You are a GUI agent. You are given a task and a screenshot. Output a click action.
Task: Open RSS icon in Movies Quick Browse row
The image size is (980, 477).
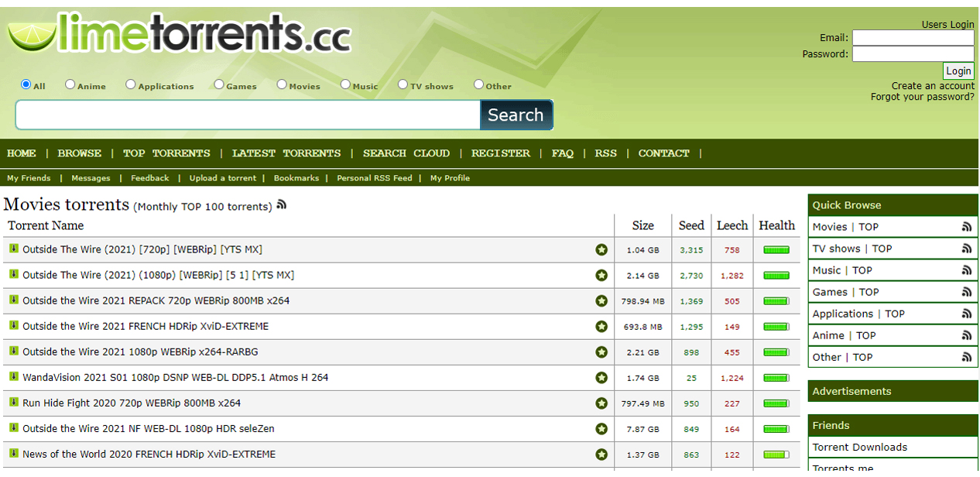pyautogui.click(x=967, y=227)
